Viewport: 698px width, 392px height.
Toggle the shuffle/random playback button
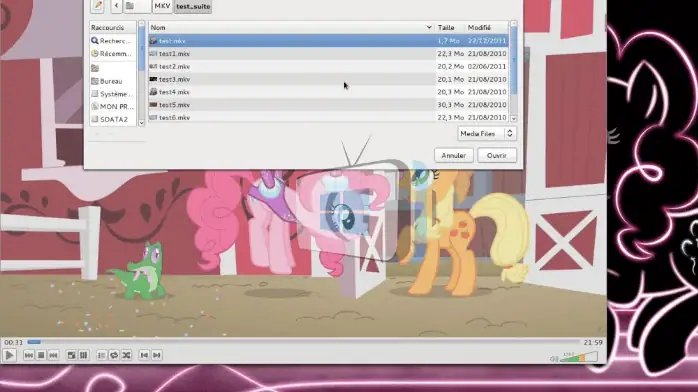click(x=126, y=355)
